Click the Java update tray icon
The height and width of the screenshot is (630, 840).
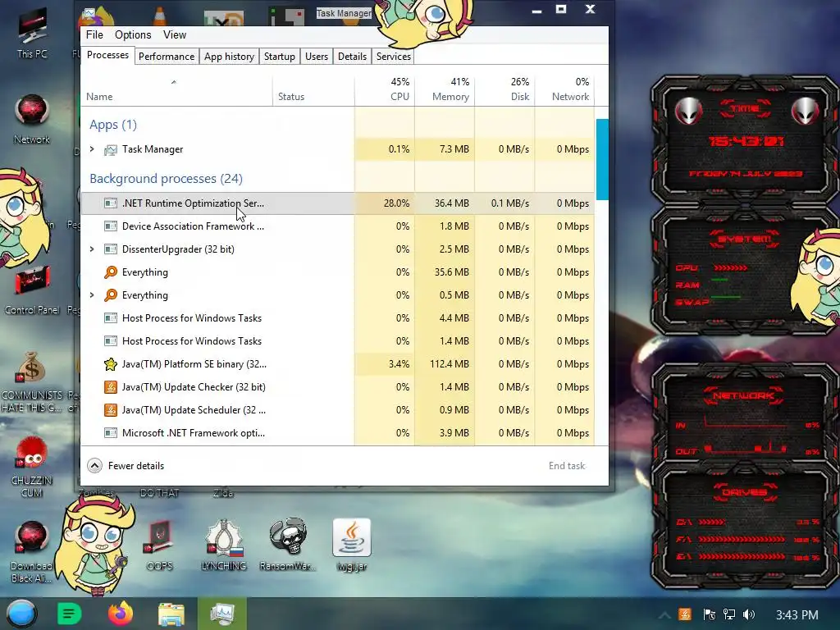(x=685, y=614)
